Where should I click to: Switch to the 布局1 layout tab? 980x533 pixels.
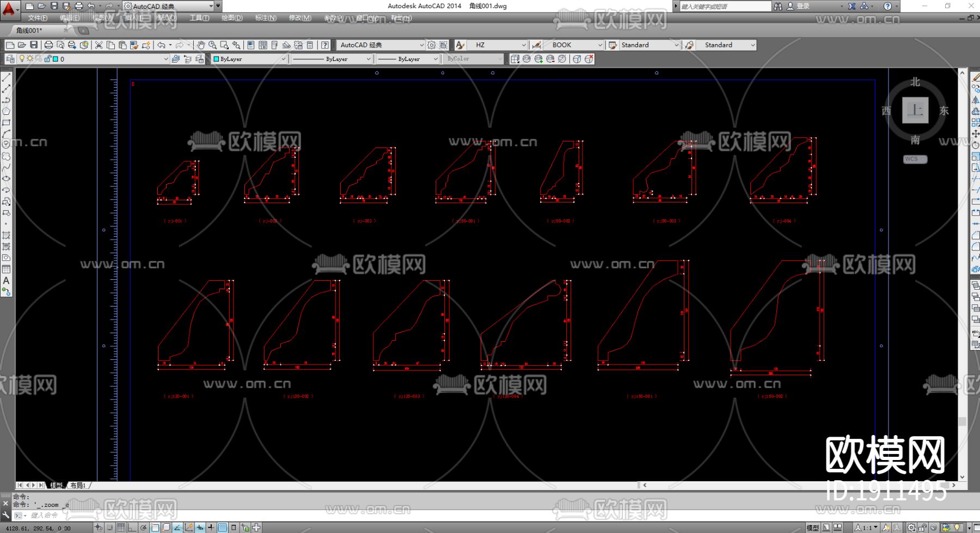(78, 485)
